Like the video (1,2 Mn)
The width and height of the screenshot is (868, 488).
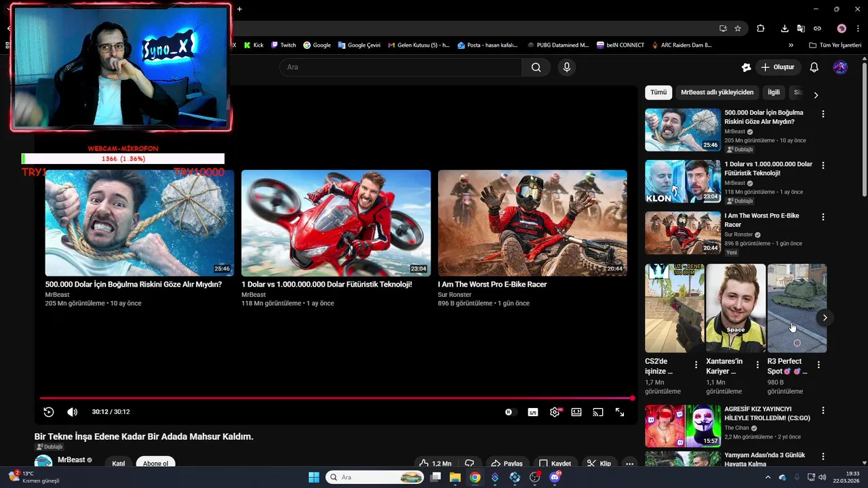coord(435,464)
